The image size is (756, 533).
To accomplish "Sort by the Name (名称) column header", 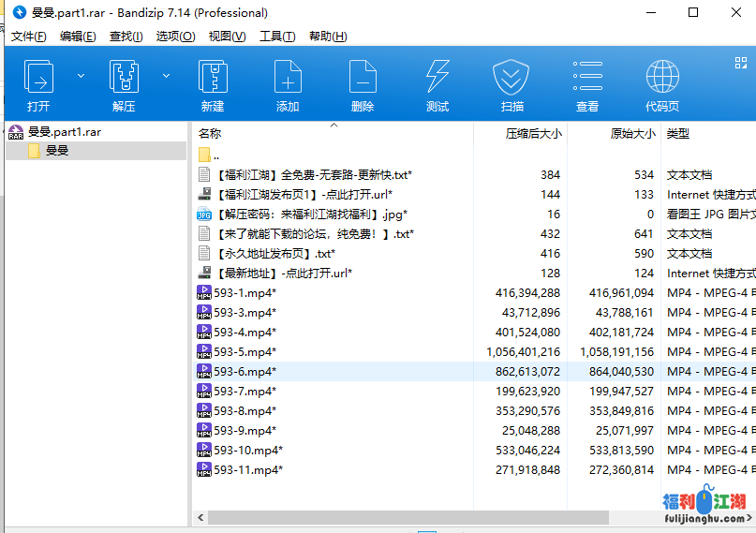I will point(210,134).
